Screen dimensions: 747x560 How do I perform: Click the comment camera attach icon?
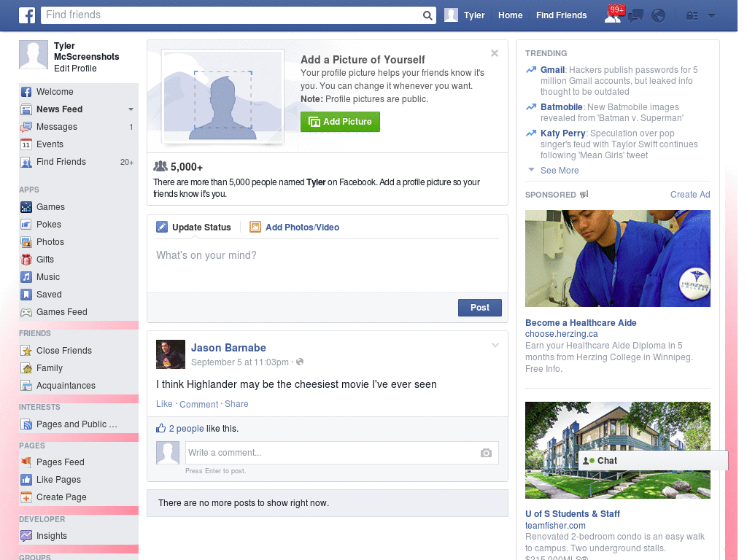click(x=486, y=453)
